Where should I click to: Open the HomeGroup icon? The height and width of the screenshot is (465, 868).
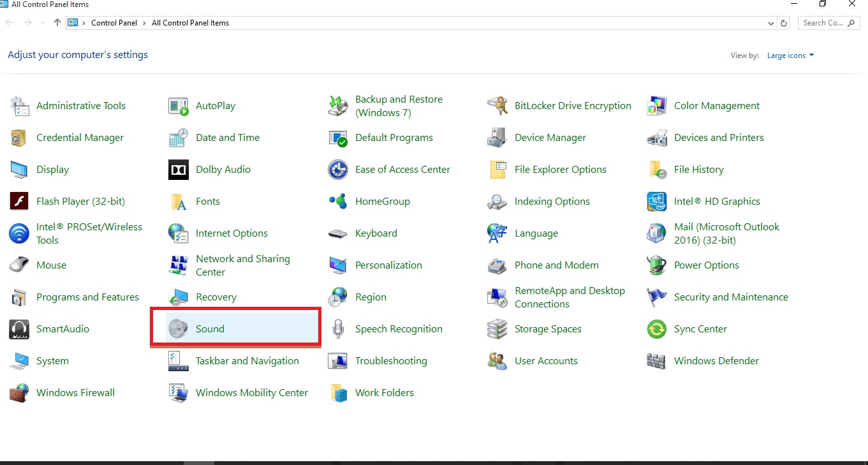338,202
